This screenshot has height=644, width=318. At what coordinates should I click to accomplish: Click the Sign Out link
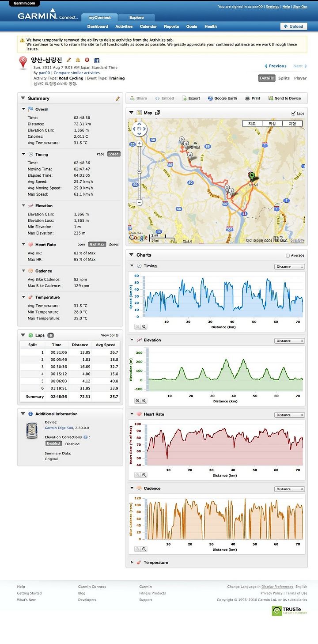tap(300, 7)
